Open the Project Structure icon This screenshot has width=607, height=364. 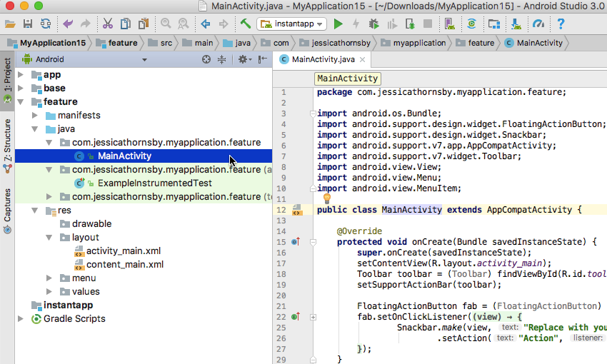[x=493, y=24]
